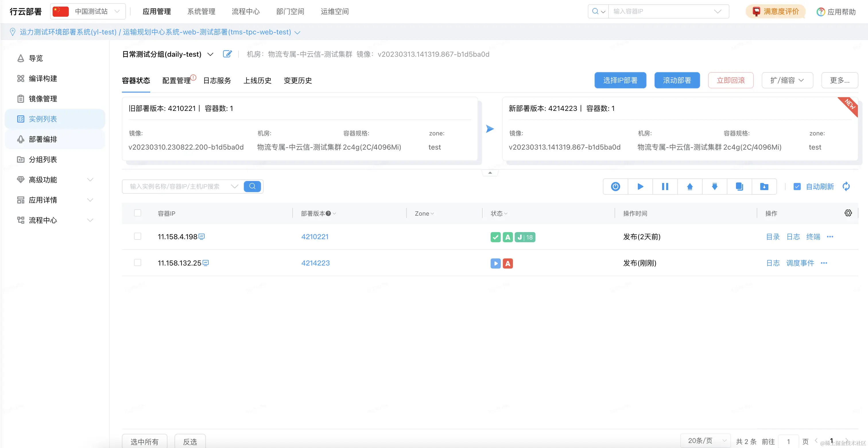868x448 pixels.
Task: Toggle the 自动刷新 checkbox
Action: pos(797,186)
